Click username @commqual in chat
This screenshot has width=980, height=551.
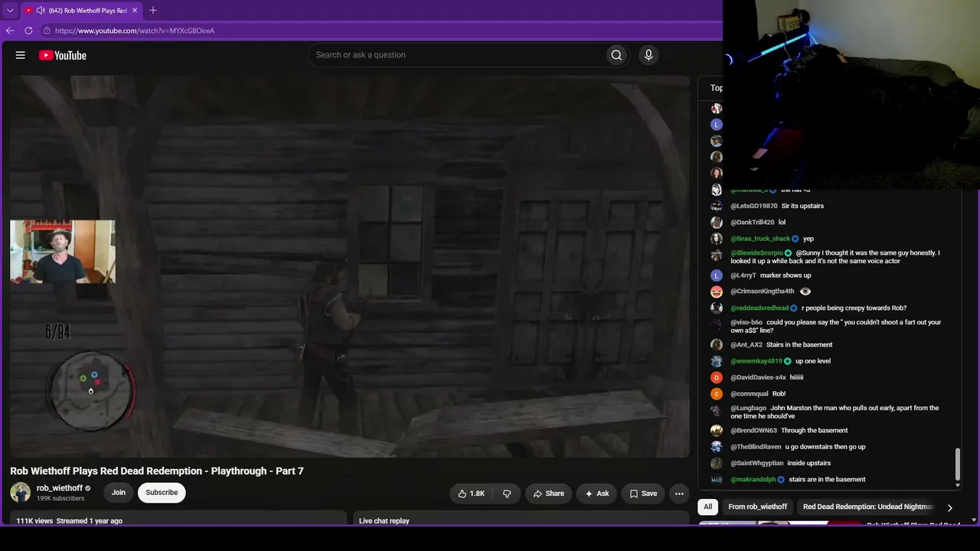[x=750, y=394]
